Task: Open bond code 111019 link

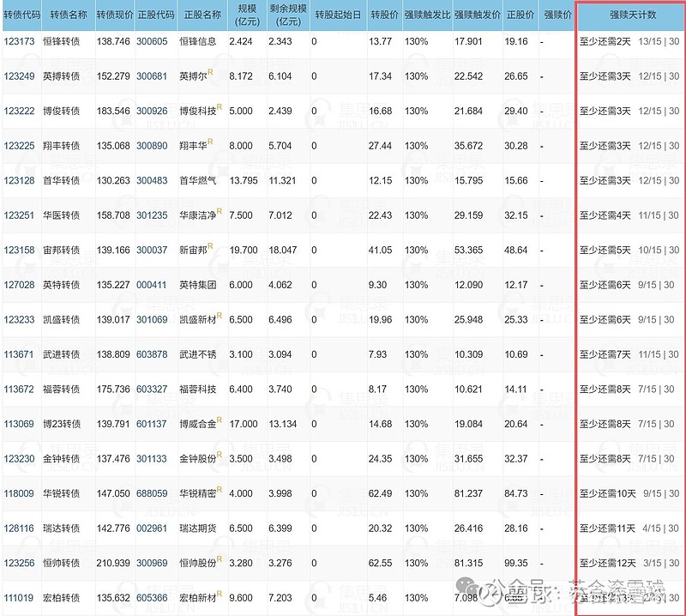Action: (x=19, y=598)
